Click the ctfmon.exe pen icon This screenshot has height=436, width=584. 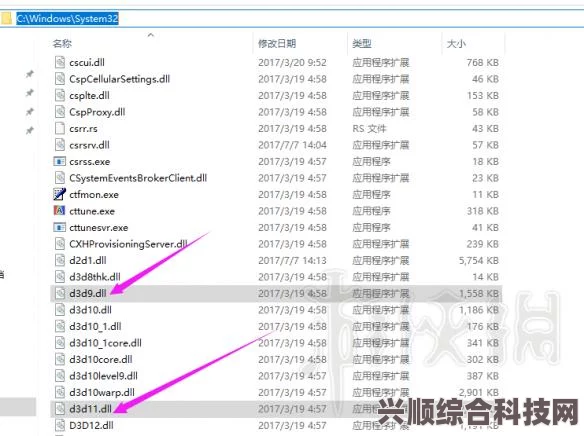(60, 194)
